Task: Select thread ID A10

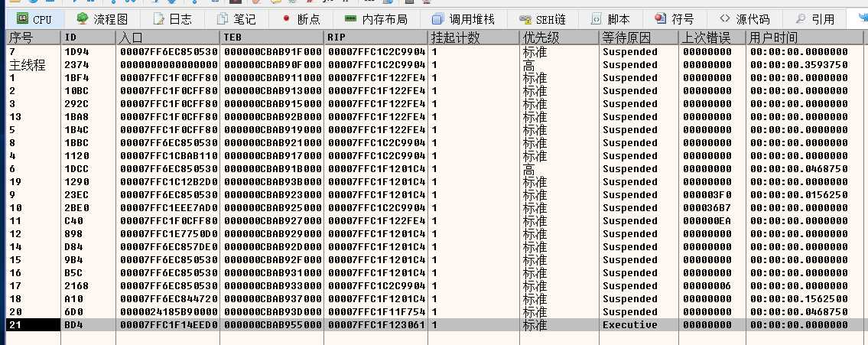Action: (x=73, y=299)
